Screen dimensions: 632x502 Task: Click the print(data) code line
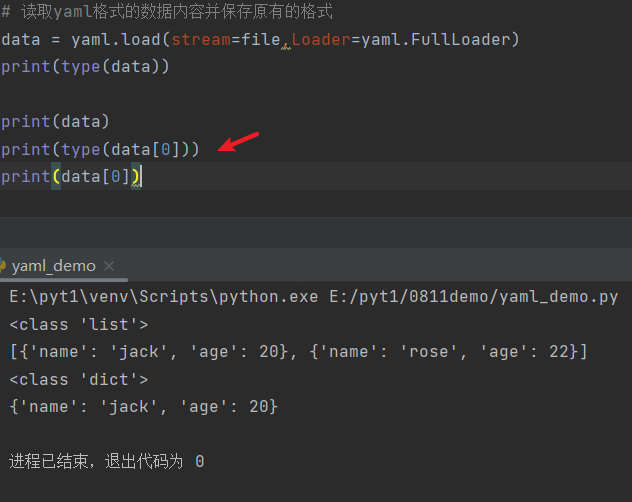point(55,122)
